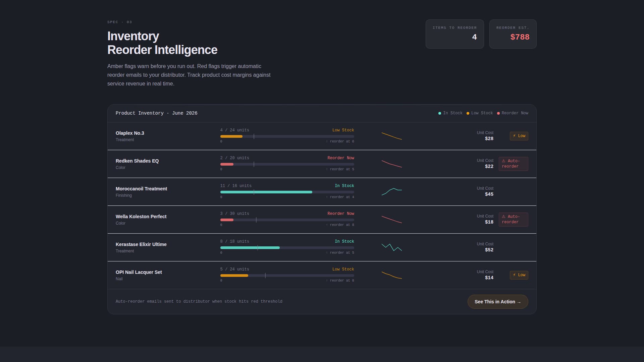Click the Low badge on Olaplex No.3

(519, 136)
